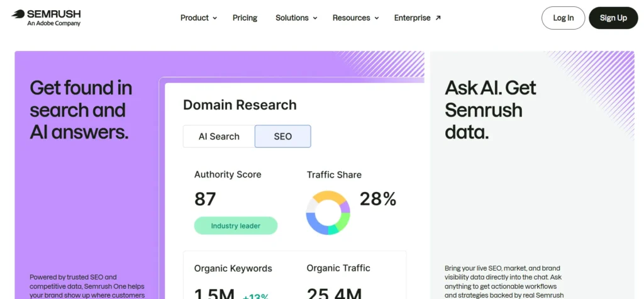Click the Enterprise external arrow icon
Image resolution: width=644 pixels, height=299 pixels.
[x=438, y=18]
